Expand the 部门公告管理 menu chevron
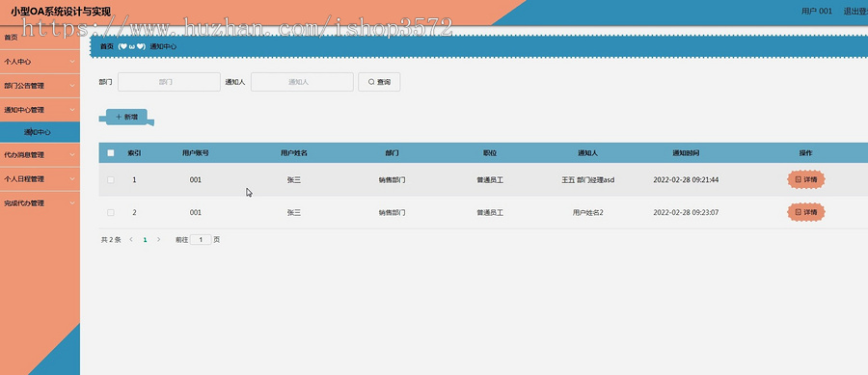This screenshot has width=868, height=375. point(72,86)
